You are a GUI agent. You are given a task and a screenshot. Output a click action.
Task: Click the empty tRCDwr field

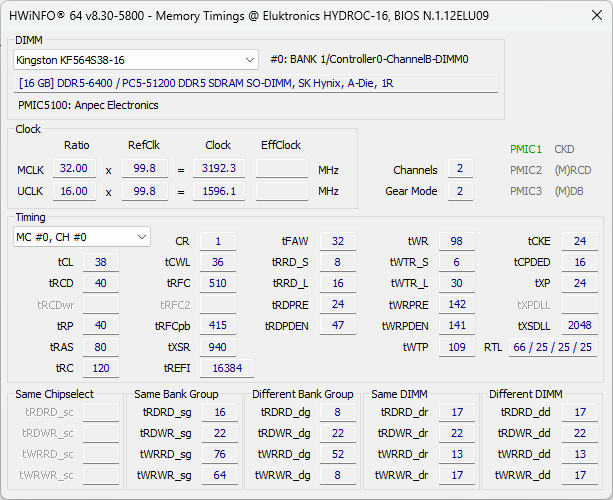(x=101, y=304)
